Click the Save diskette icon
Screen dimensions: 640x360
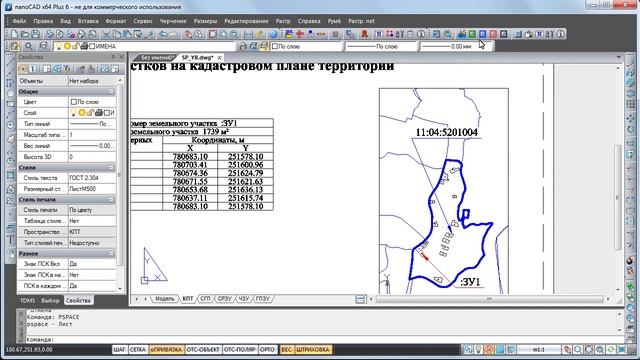pyautogui.click(x=36, y=34)
